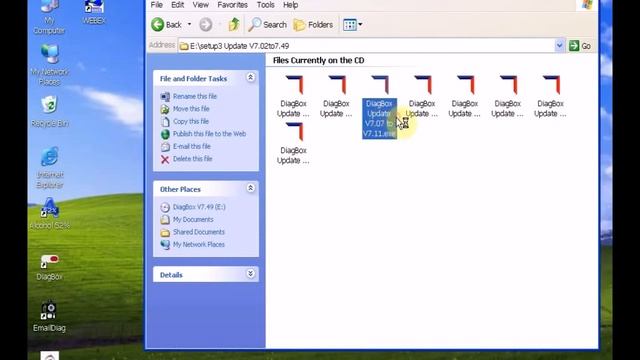Collapse the Other Places panel
The height and width of the screenshot is (360, 640).
[251, 188]
